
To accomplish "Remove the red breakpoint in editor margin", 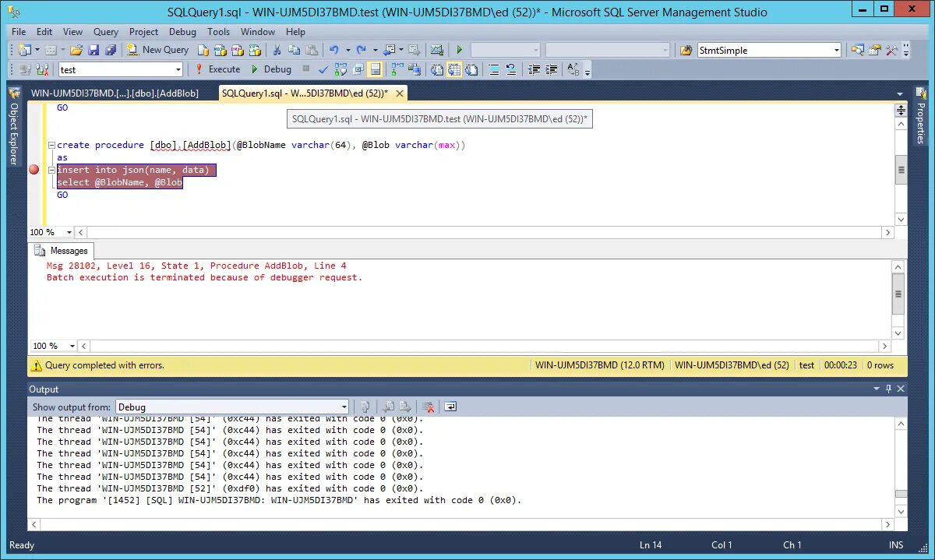I will point(34,170).
